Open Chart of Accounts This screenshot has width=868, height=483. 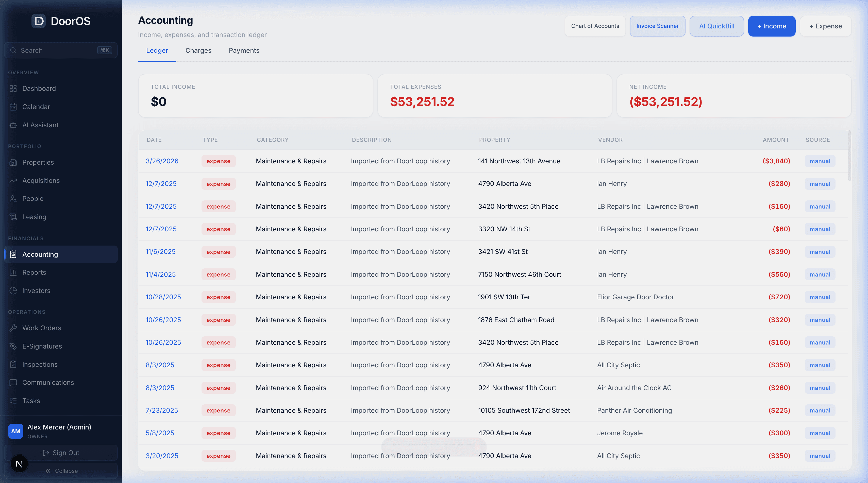(x=595, y=26)
